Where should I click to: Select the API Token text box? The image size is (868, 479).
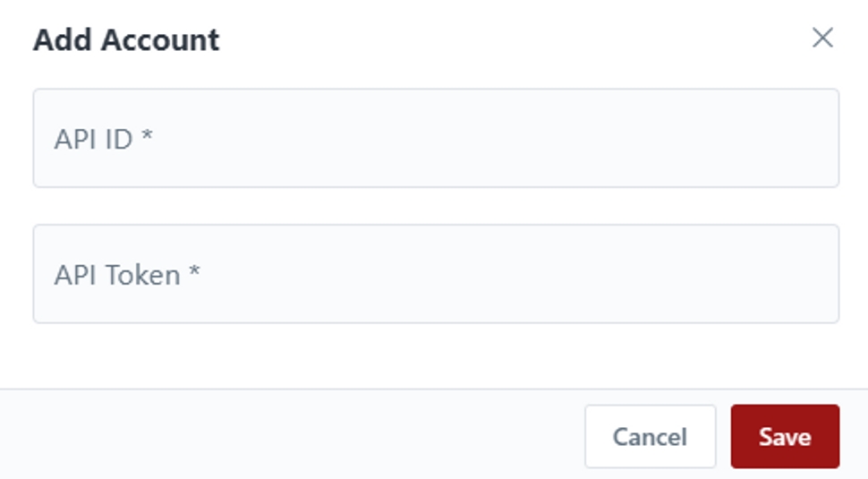[436, 274]
